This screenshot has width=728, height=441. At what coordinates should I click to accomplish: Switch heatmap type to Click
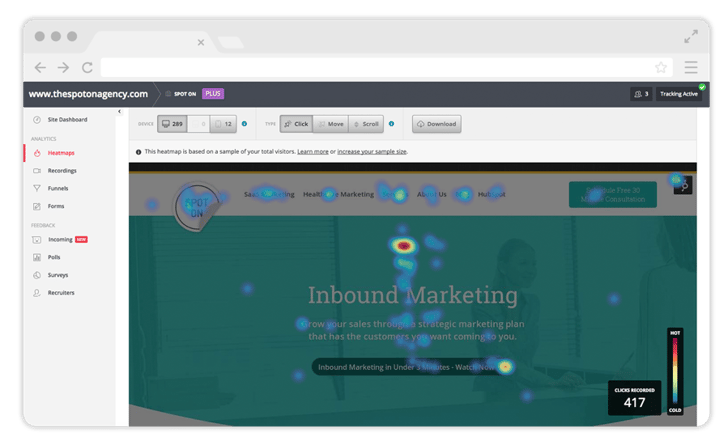tap(296, 124)
